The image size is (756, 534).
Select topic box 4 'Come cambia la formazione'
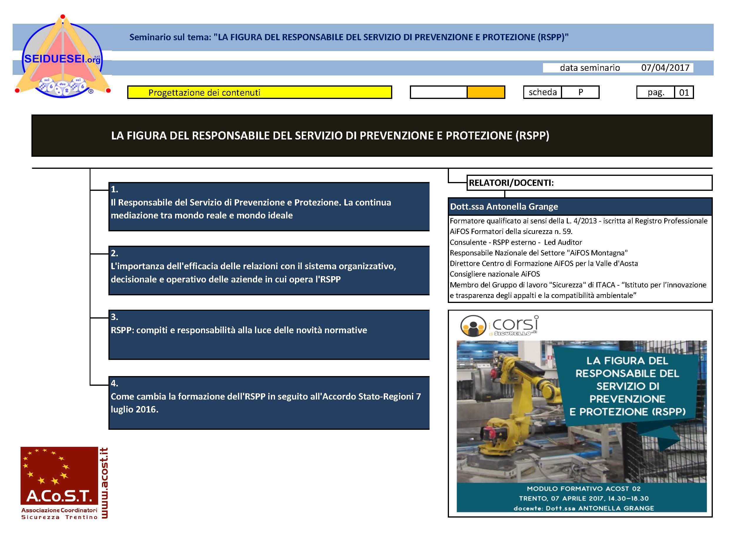point(269,403)
